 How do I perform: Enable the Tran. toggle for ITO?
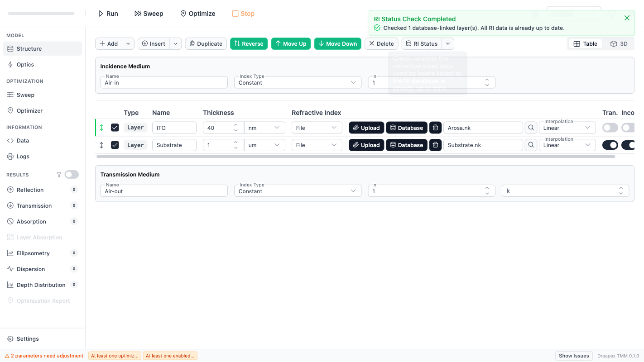[x=610, y=128]
